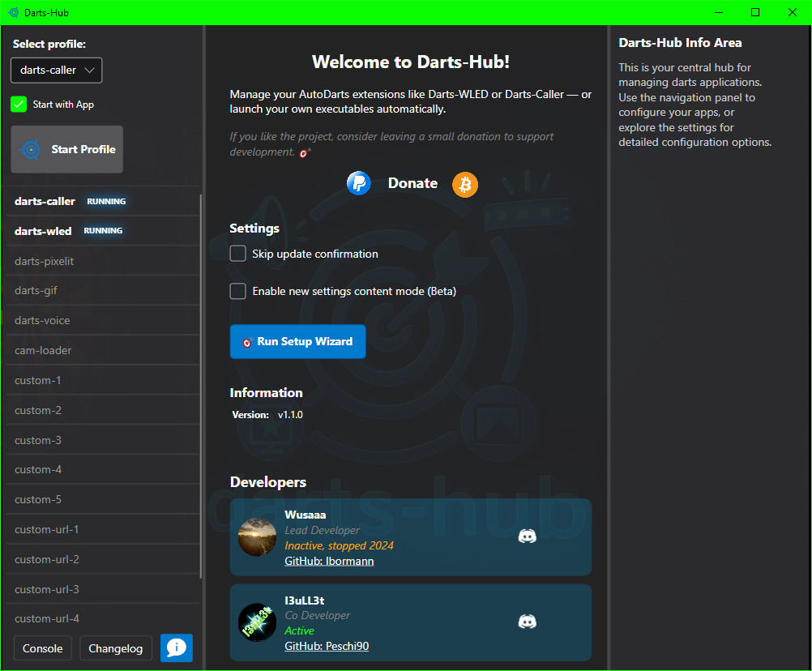Select custom-url-4 entry

click(x=103, y=618)
